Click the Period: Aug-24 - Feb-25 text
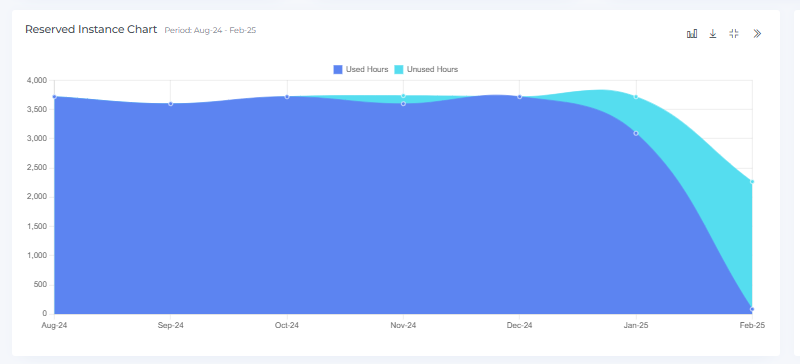Viewport: 800px width, 364px height. point(210,30)
